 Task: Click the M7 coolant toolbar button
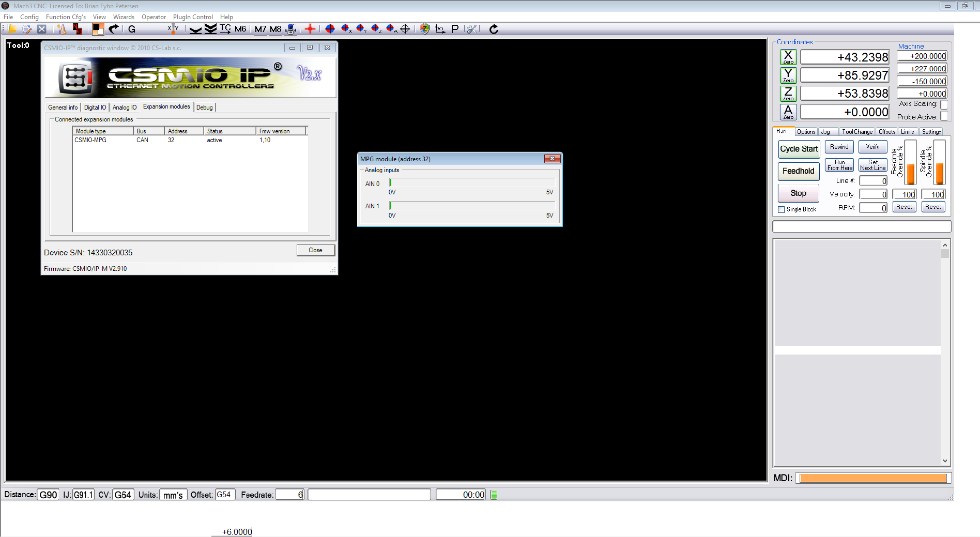click(x=261, y=29)
